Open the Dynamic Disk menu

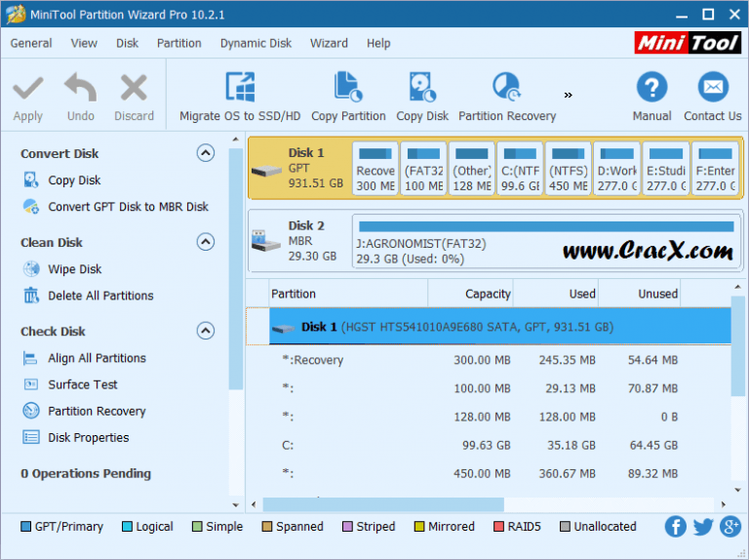point(256,43)
